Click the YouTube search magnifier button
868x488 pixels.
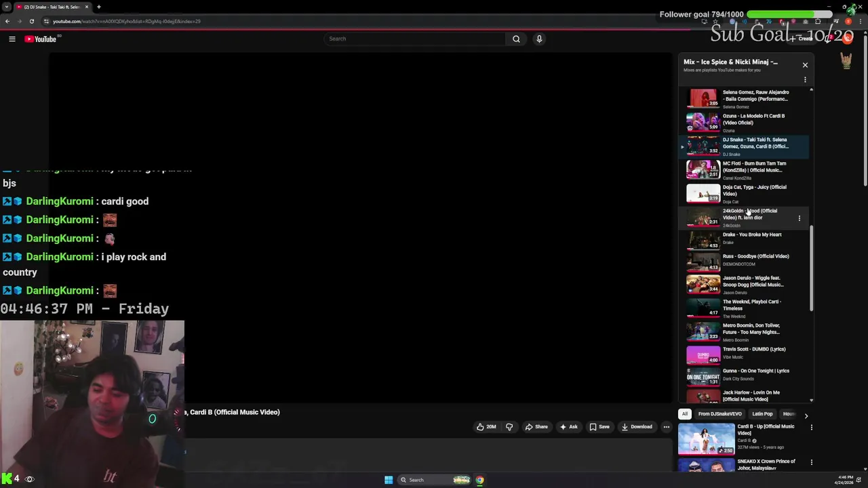pyautogui.click(x=516, y=39)
